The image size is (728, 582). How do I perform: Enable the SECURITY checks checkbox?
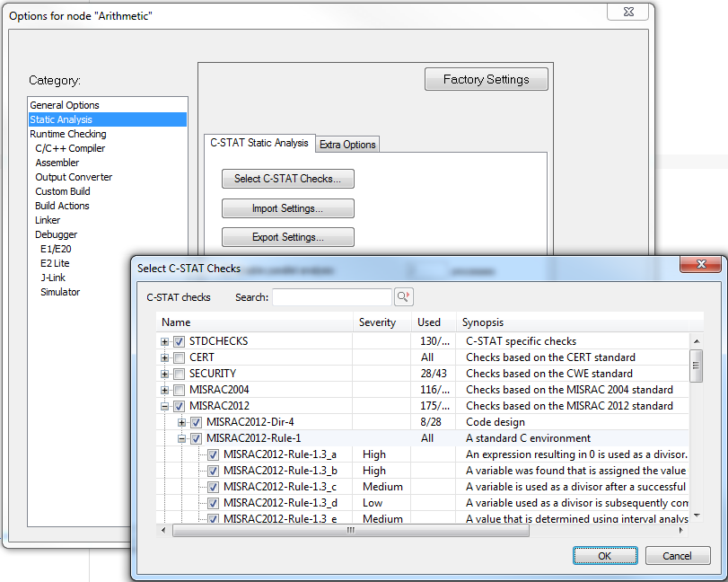(180, 374)
